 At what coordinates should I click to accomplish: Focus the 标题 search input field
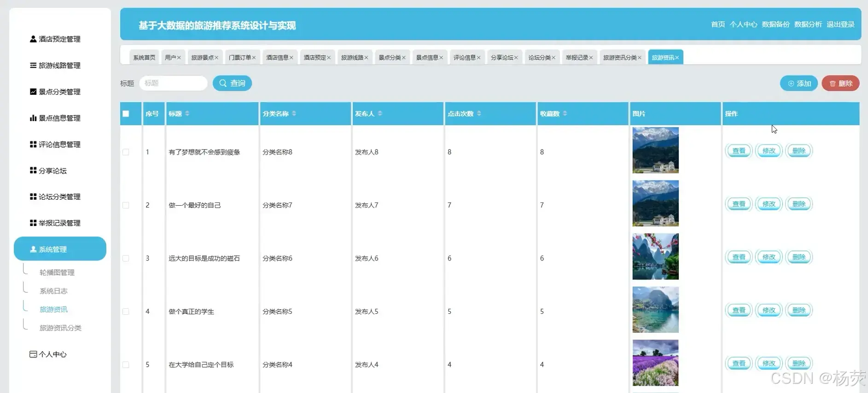(x=173, y=83)
